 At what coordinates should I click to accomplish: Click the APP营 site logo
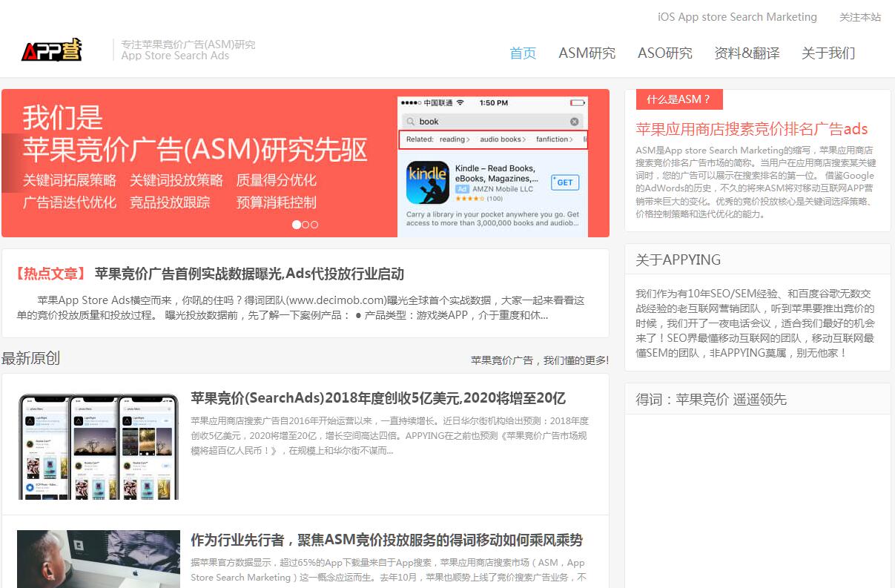click(x=51, y=50)
